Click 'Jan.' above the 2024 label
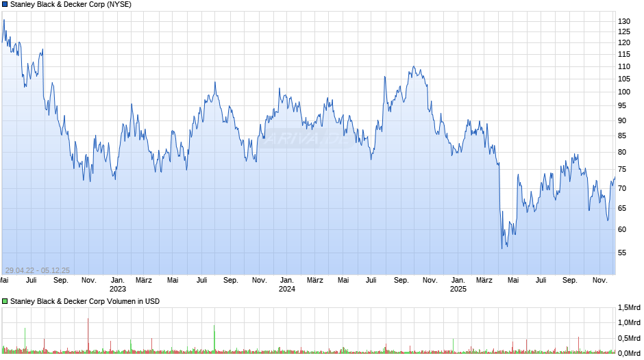Screen dimensions: 644x360 (286, 281)
